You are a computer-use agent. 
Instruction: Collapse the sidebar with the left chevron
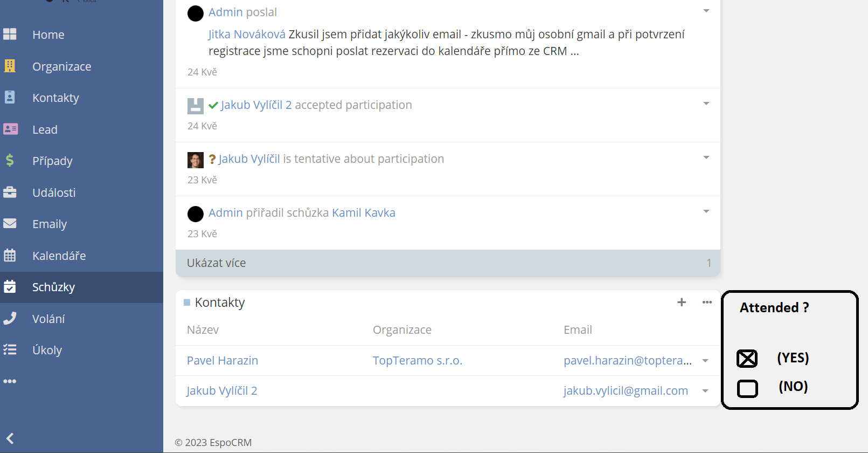coord(10,438)
